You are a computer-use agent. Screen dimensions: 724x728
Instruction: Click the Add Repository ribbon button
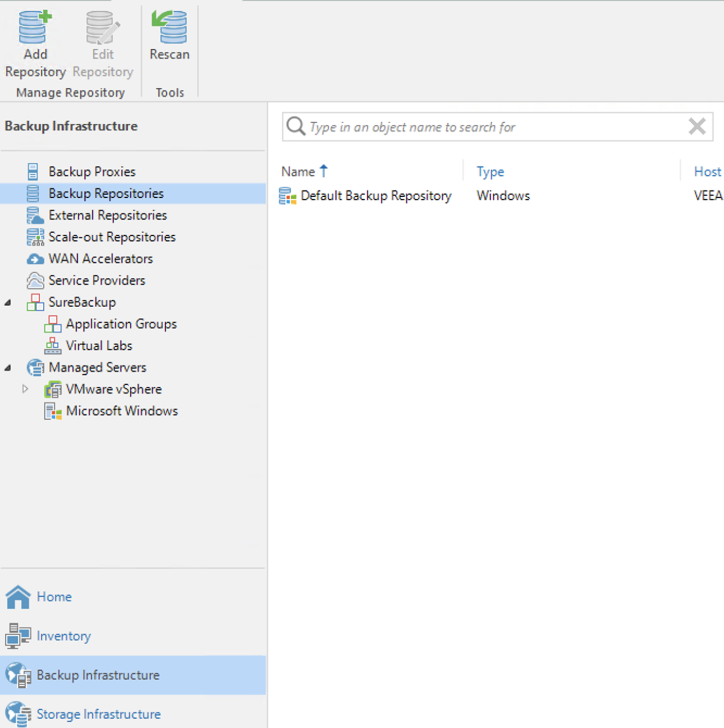click(35, 44)
